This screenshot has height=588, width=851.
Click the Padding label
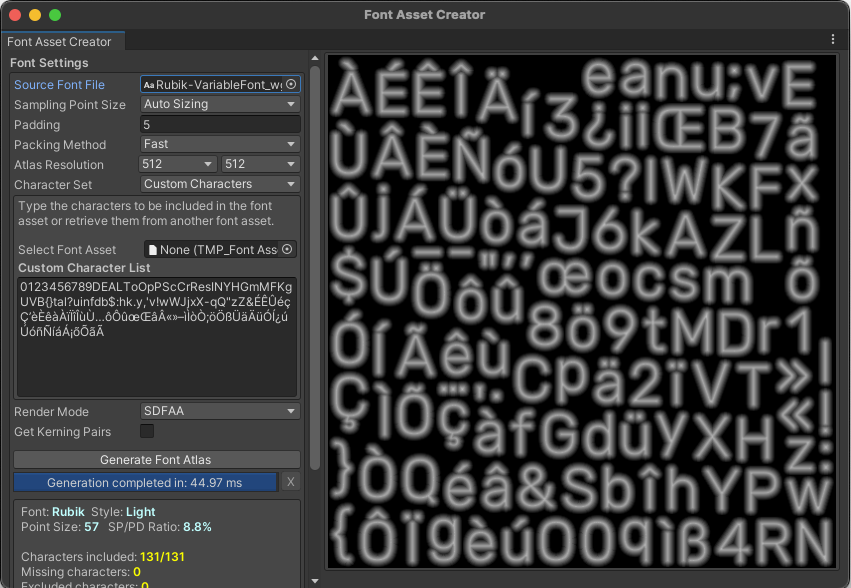click(37, 125)
